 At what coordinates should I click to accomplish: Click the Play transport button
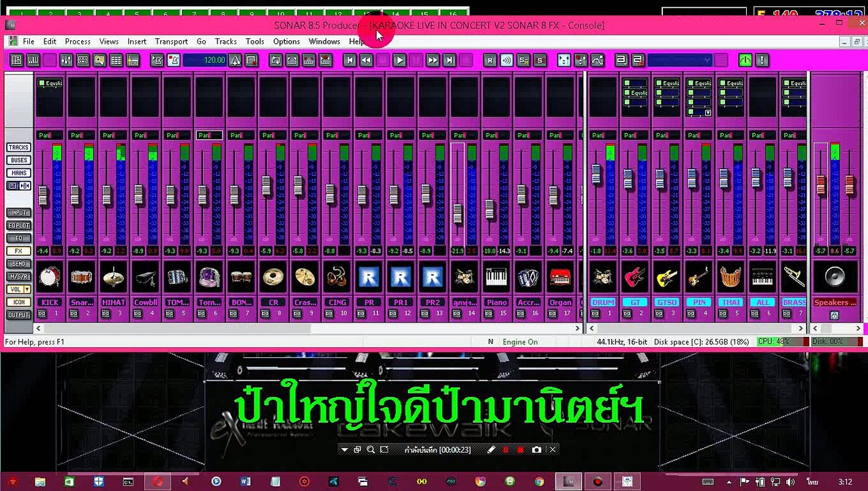pyautogui.click(x=399, y=60)
